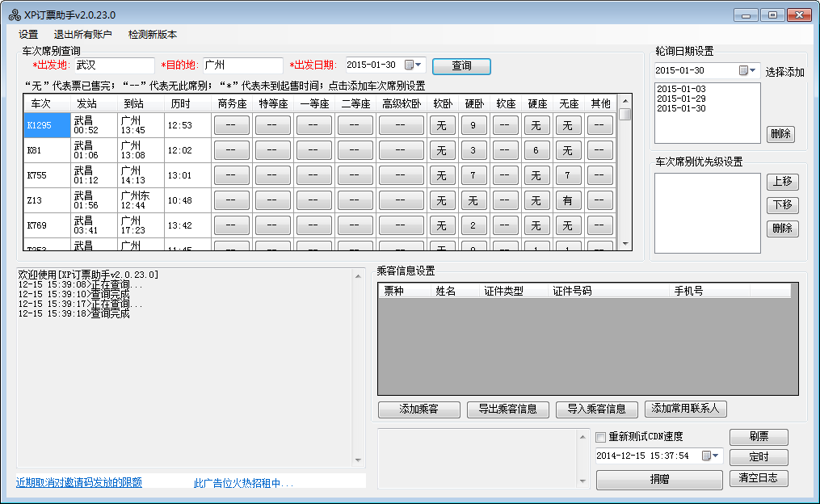
Task: Open the 设置 menu
Action: click(28, 35)
